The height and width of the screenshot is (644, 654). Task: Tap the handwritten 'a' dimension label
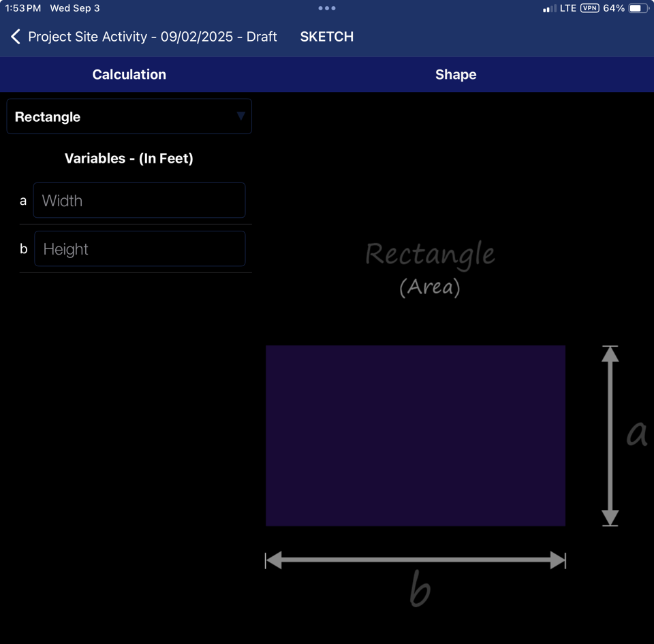[x=637, y=434]
